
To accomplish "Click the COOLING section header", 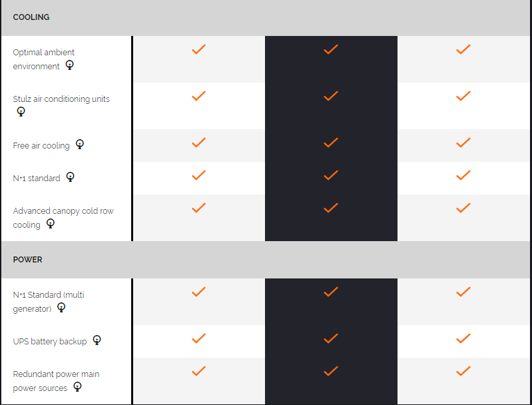I will pyautogui.click(x=31, y=17).
